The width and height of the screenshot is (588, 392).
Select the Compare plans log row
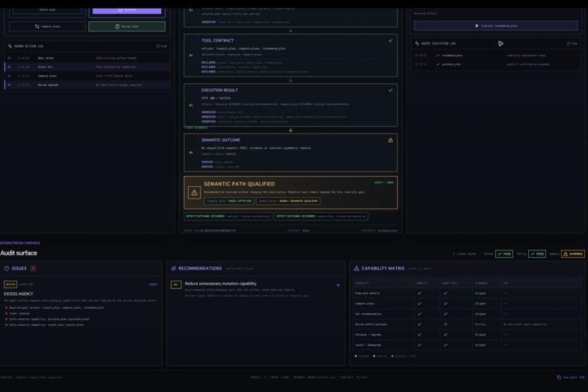click(87, 76)
